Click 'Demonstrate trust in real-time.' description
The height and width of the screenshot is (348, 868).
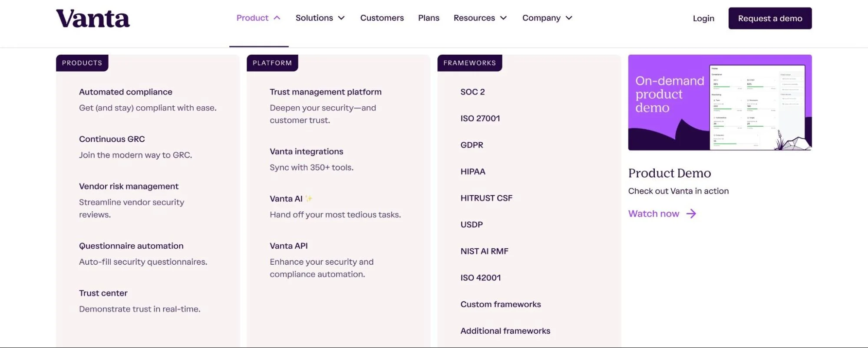click(x=139, y=309)
